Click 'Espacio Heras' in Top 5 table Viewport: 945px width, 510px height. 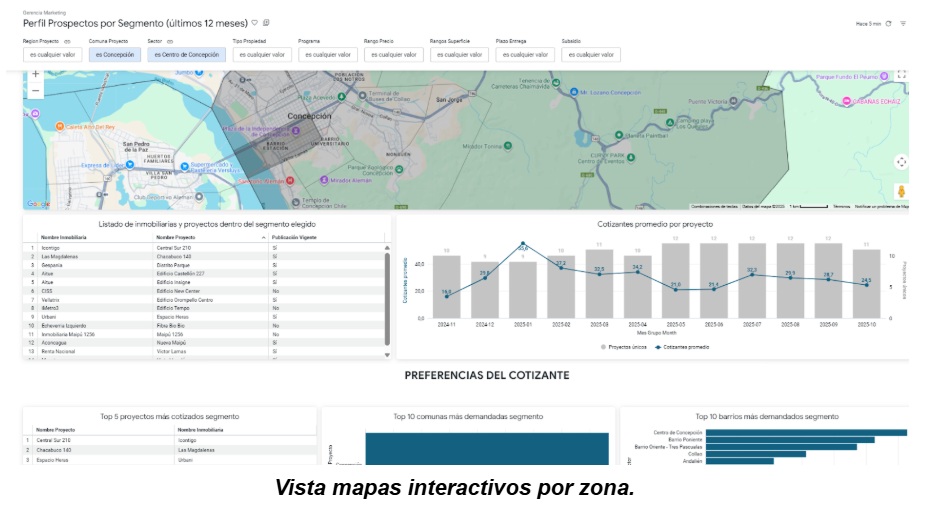pyautogui.click(x=52, y=460)
